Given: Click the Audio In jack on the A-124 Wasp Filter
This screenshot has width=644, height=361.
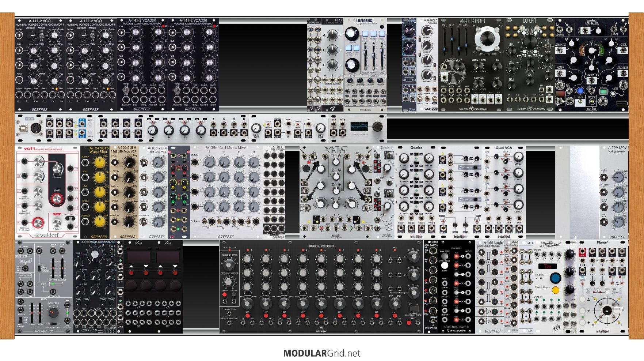Looking at the screenshot, I should coord(85,162).
